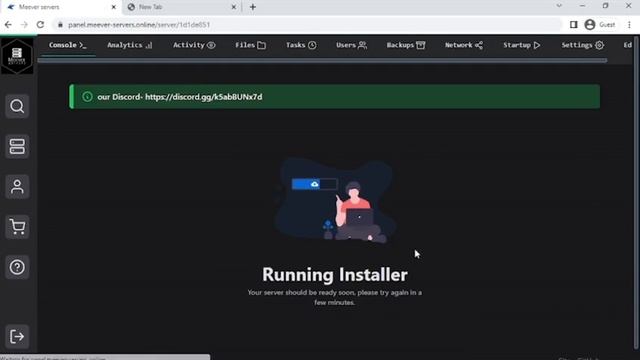This screenshot has height=360, width=640.
Task: Open the Files tab
Action: click(250, 45)
